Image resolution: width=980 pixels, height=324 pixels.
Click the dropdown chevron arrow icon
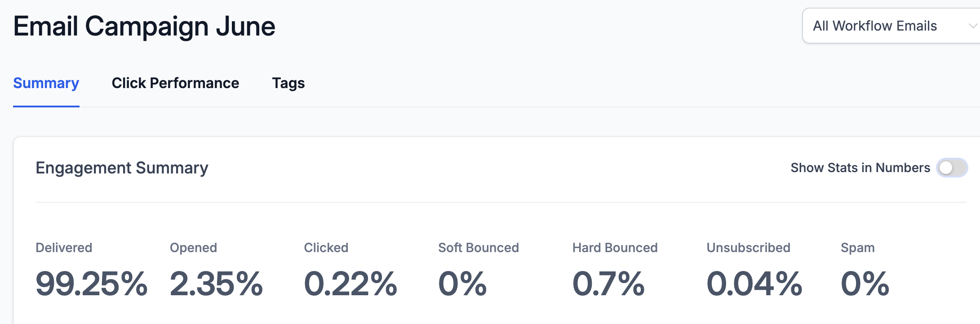click(x=972, y=26)
